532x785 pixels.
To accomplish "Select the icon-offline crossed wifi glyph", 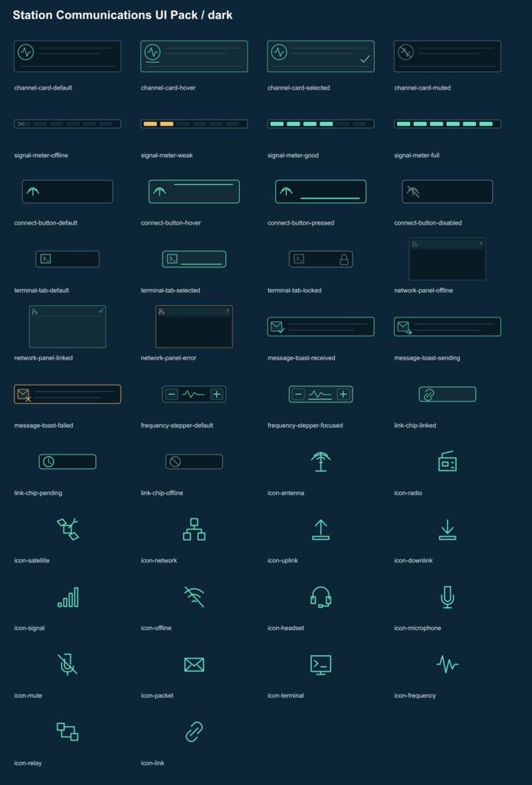I will coord(194,596).
